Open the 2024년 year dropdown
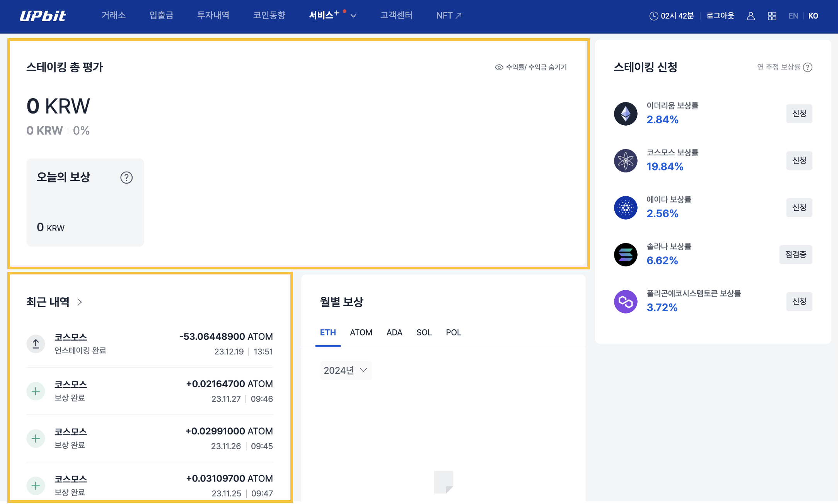This screenshot has width=839, height=504. pyautogui.click(x=346, y=370)
